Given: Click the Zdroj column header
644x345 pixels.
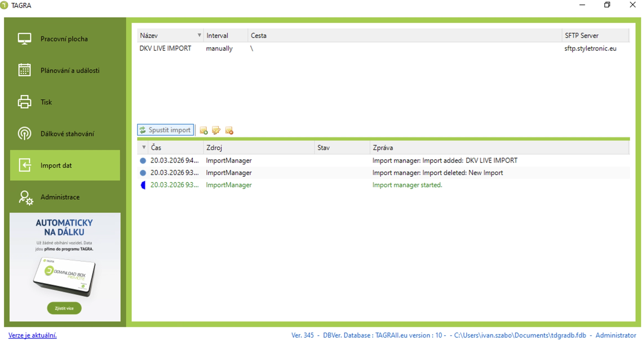Looking at the screenshot, I should click(259, 148).
